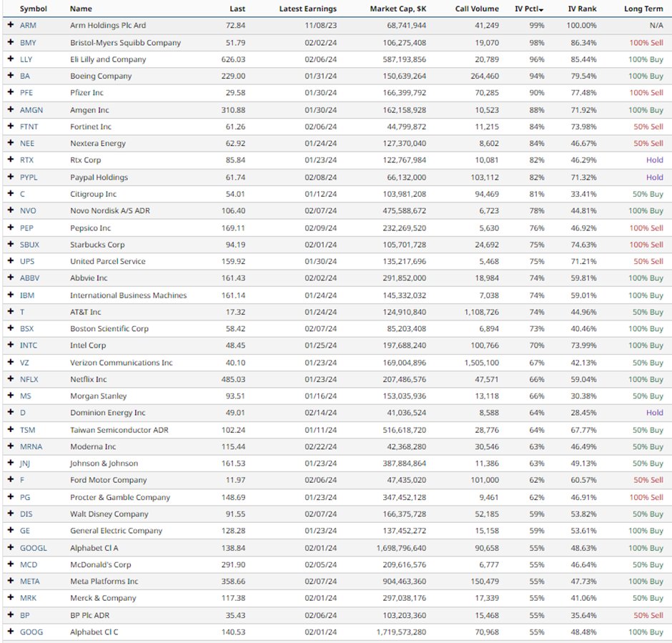Expand the UPS row plus icon
The width and height of the screenshot is (672, 643).
click(11, 260)
